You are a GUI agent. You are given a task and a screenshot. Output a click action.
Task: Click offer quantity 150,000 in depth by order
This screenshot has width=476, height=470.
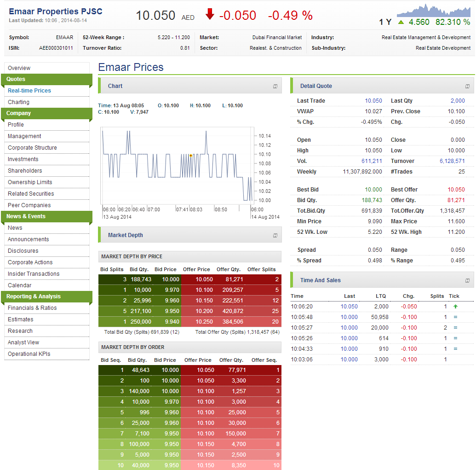[x=235, y=434]
